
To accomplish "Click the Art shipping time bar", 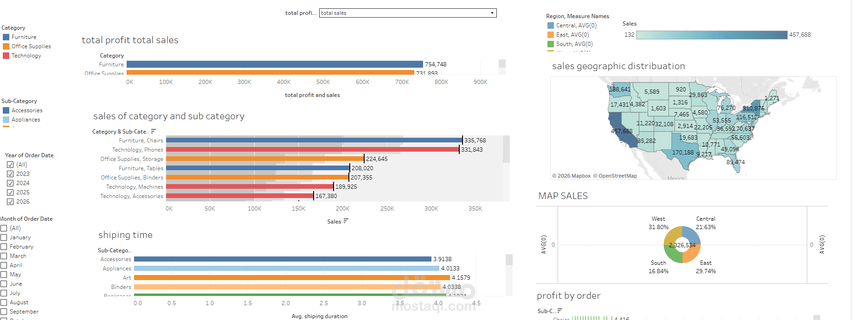I will [292, 278].
